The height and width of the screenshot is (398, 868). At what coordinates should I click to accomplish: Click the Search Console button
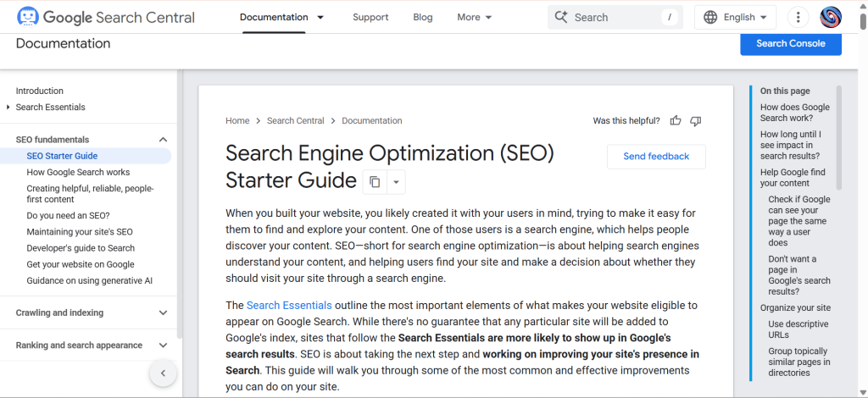[x=790, y=43]
